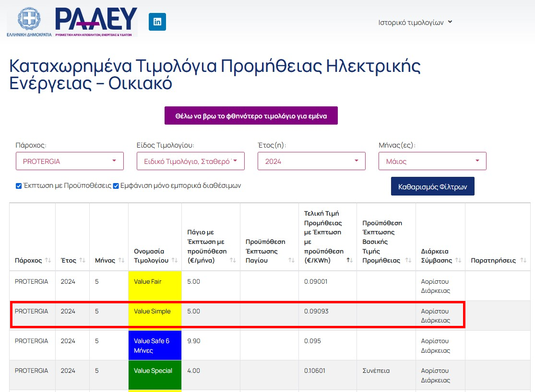The image size is (535, 392).
Task: Sort by Διάρκεια Σύμβασης column
Action: click(x=458, y=260)
